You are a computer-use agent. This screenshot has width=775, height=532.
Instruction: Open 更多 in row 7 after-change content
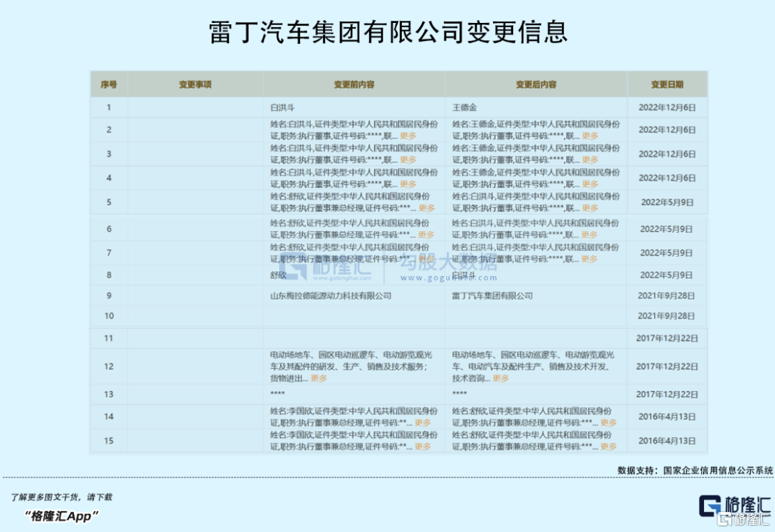(590, 259)
